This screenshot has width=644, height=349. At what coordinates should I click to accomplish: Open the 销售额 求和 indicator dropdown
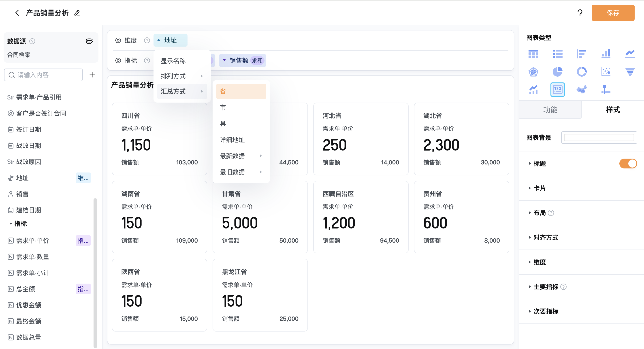point(242,60)
